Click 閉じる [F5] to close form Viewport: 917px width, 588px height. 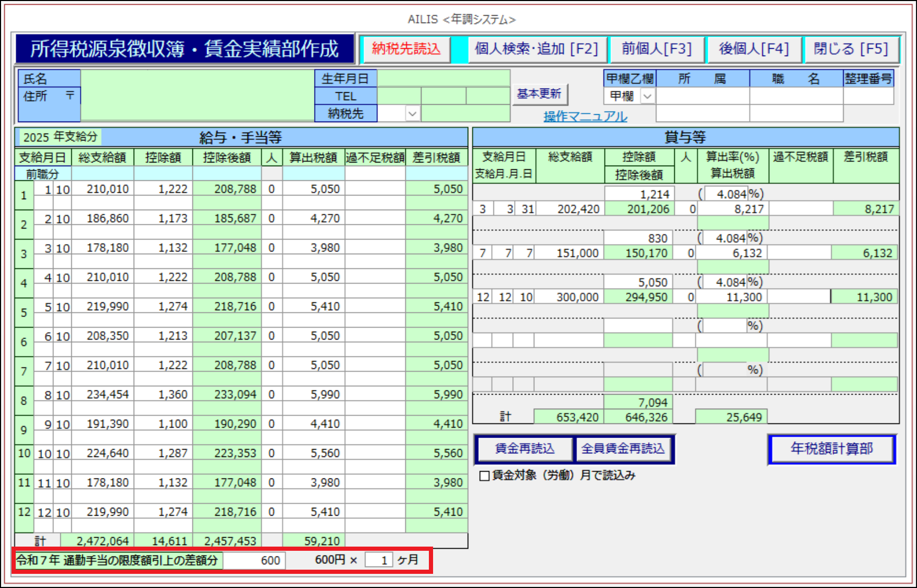pyautogui.click(x=850, y=49)
